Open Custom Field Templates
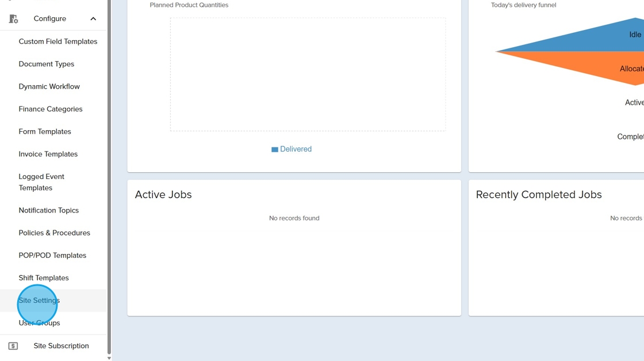The width and height of the screenshot is (644, 361). (x=57, y=41)
